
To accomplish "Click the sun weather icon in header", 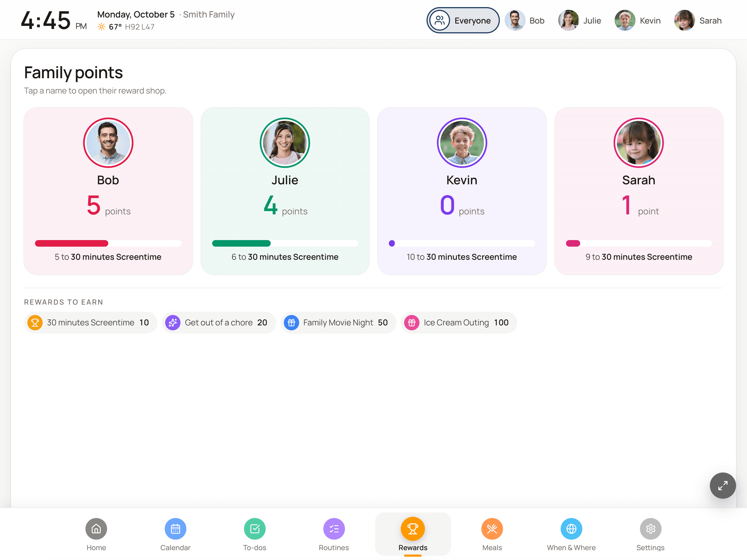I will pyautogui.click(x=101, y=27).
